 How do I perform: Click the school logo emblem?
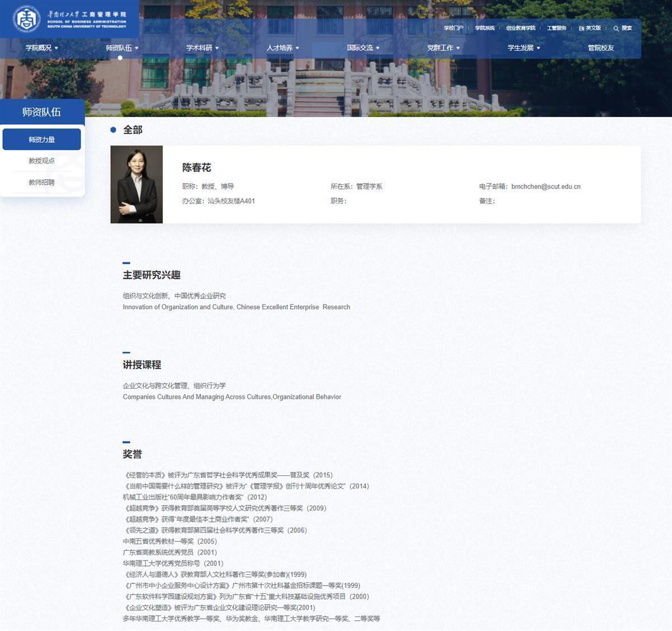(x=27, y=19)
